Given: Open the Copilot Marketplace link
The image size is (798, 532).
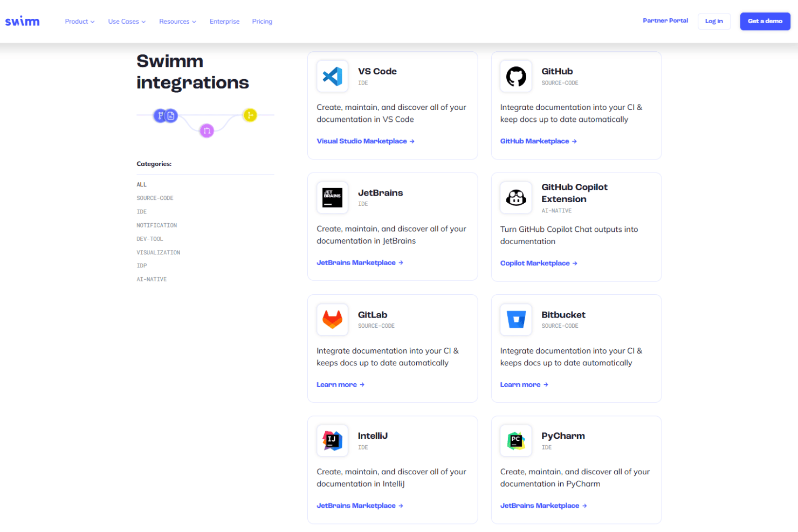Looking at the screenshot, I should (x=539, y=263).
